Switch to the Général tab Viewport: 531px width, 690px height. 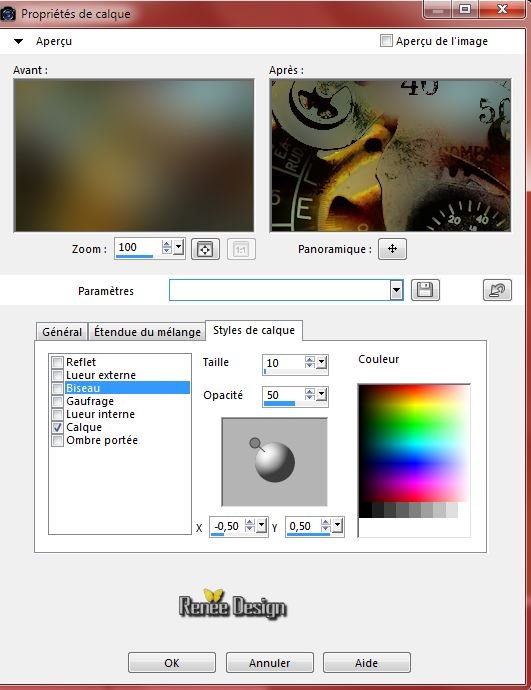click(62, 332)
